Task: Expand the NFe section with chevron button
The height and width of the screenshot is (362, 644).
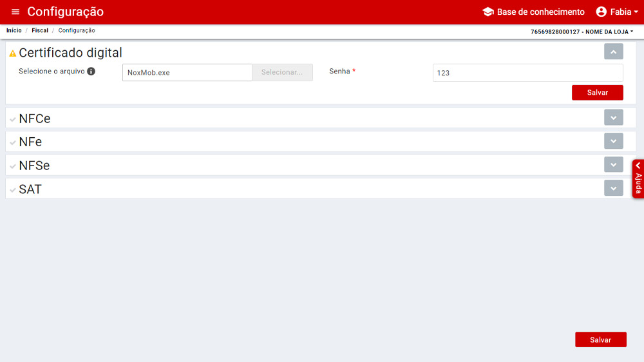Action: pos(613,140)
